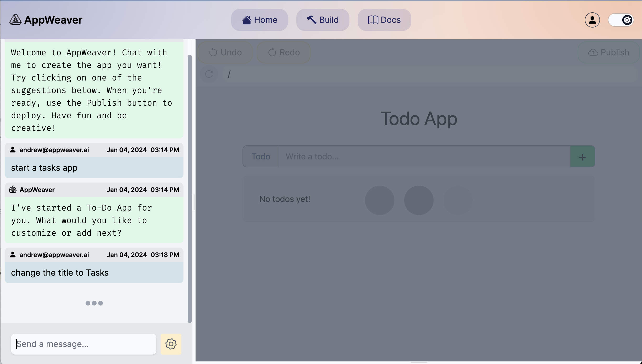Open the Build tab
642x364 pixels.
pos(323,20)
